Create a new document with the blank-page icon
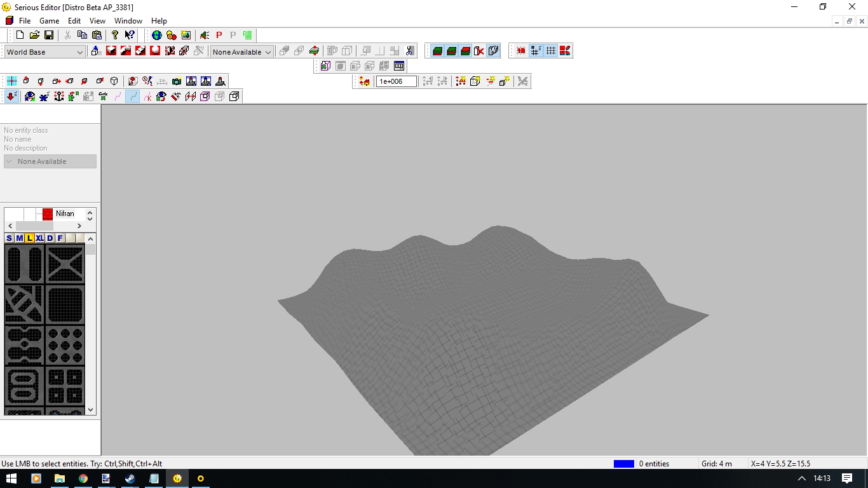Image resolution: width=868 pixels, height=488 pixels. (x=20, y=35)
